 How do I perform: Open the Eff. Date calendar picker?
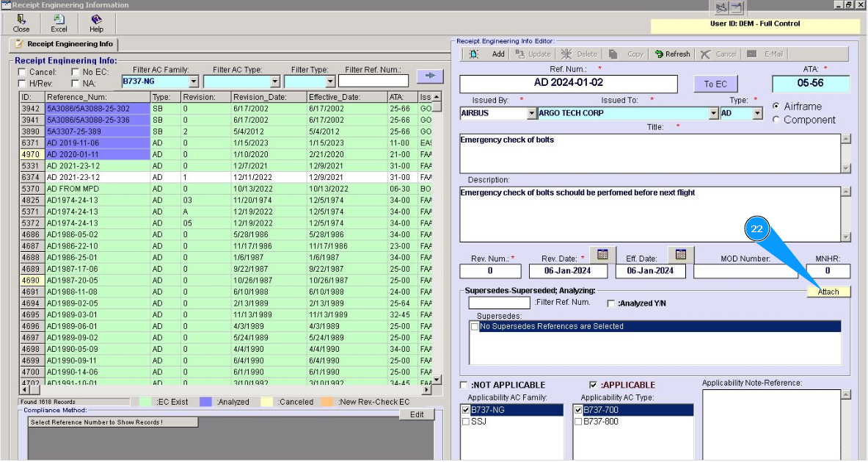pos(680,255)
